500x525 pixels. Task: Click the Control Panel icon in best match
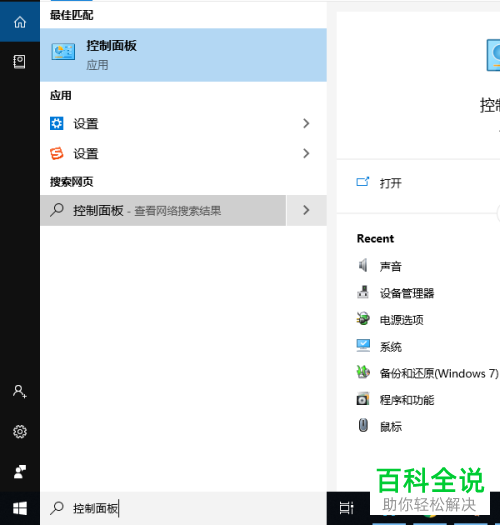[x=63, y=52]
